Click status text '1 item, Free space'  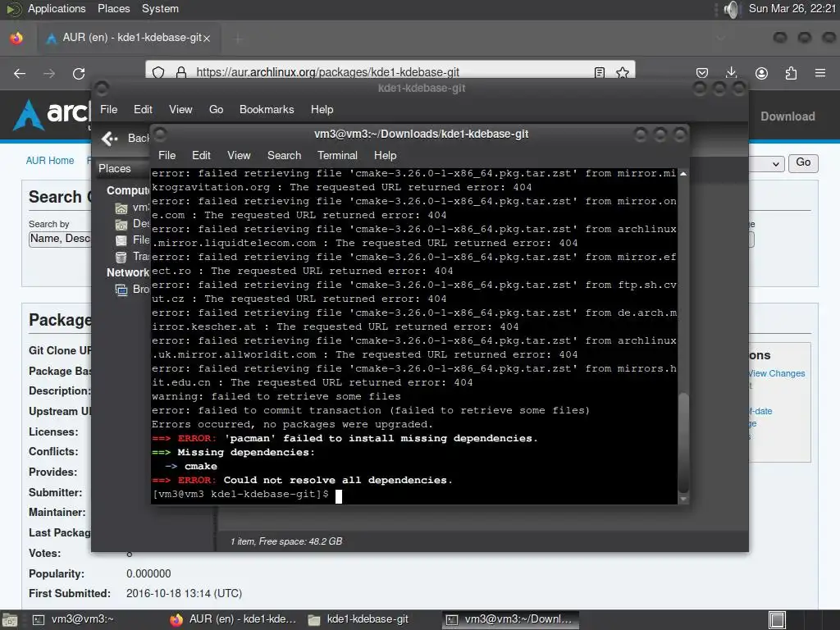point(286,541)
